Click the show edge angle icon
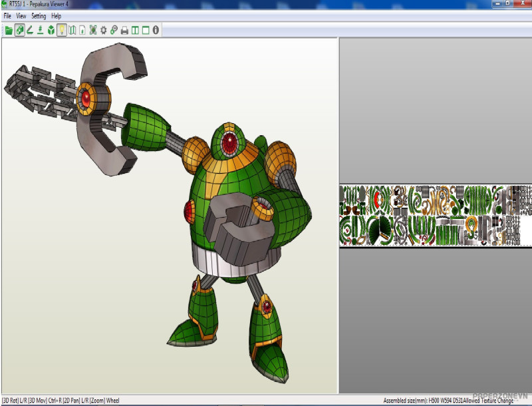This screenshot has height=406, width=532. pos(30,30)
